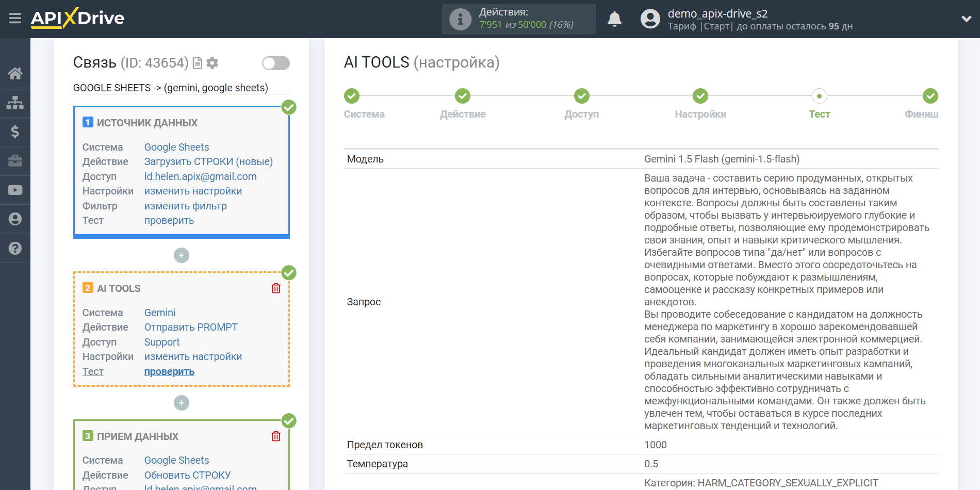Add step after data source block

(181, 255)
